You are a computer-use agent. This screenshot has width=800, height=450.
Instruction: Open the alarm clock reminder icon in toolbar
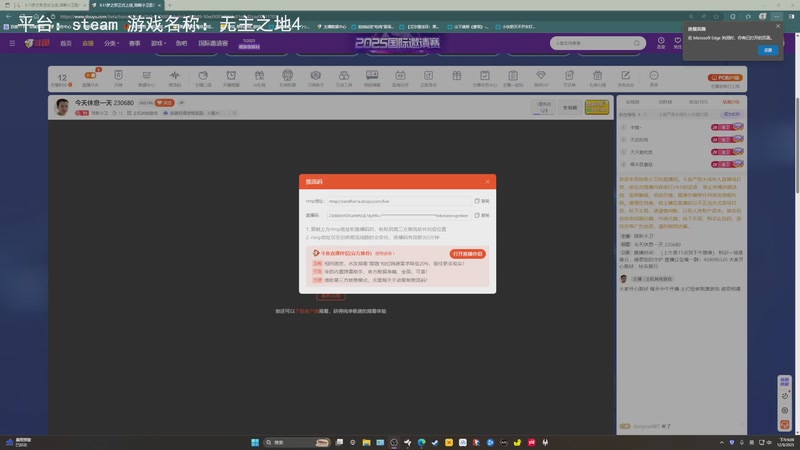click(x=231, y=76)
